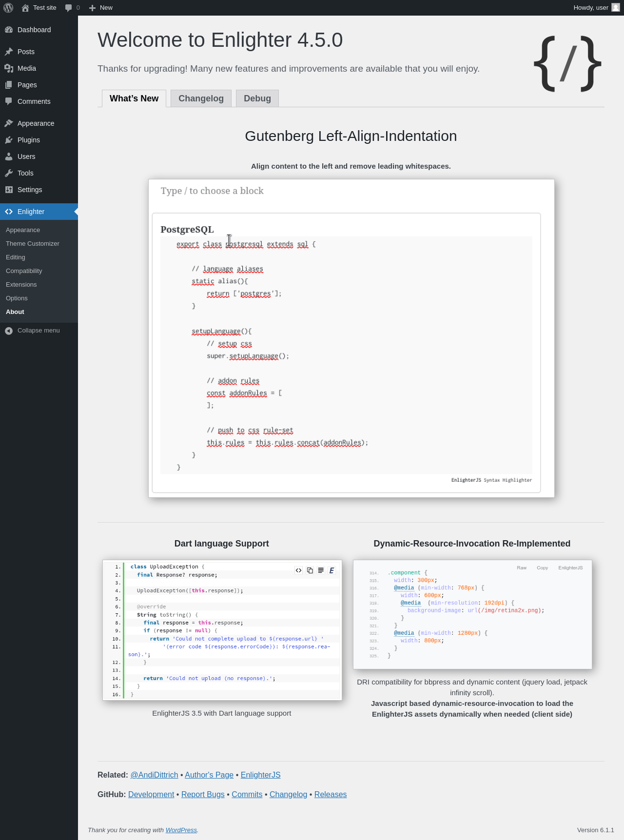
Task: Click the comments bubble icon in admin bar
Action: click(69, 8)
